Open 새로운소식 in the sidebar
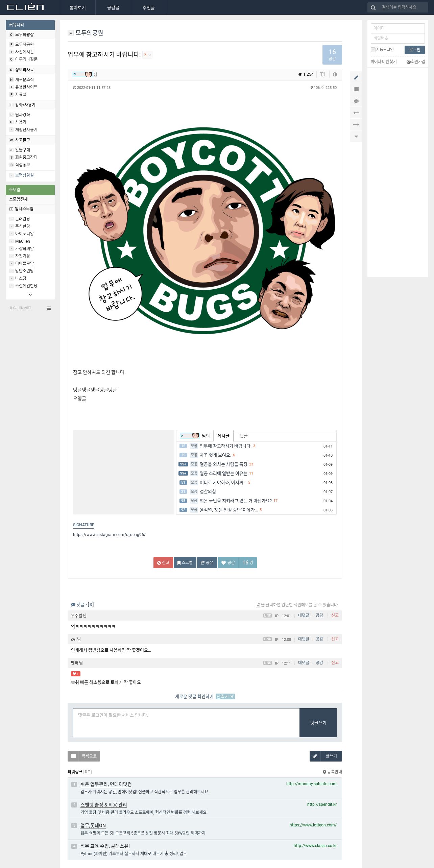The height and width of the screenshot is (868, 434). (24, 79)
